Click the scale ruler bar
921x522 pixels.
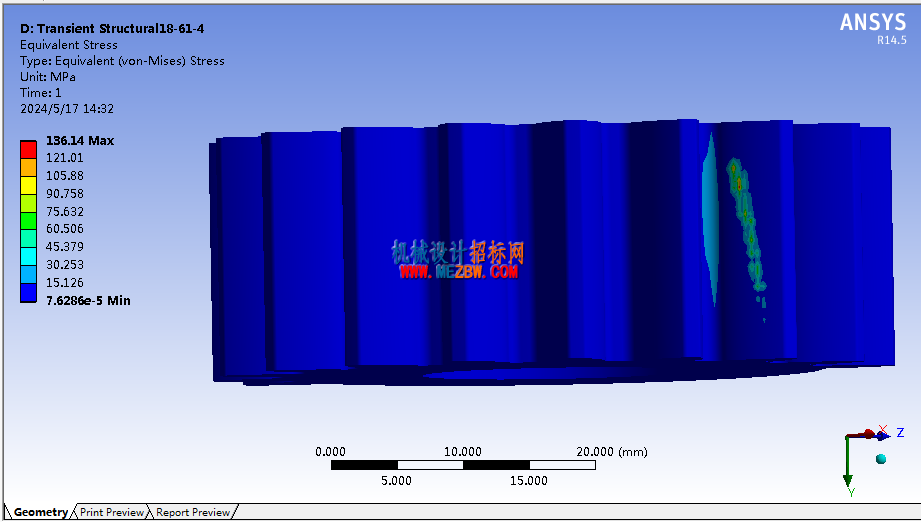pyautogui.click(x=463, y=465)
